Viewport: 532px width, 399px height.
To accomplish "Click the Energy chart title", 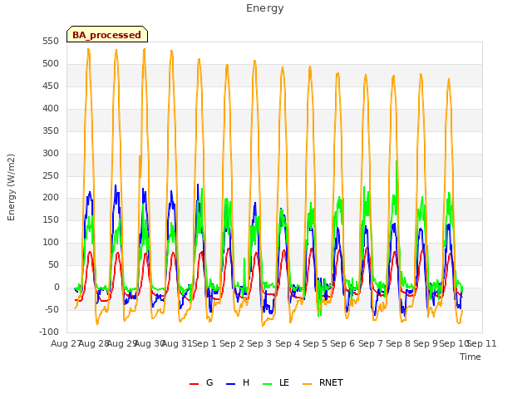I will coord(264,8).
